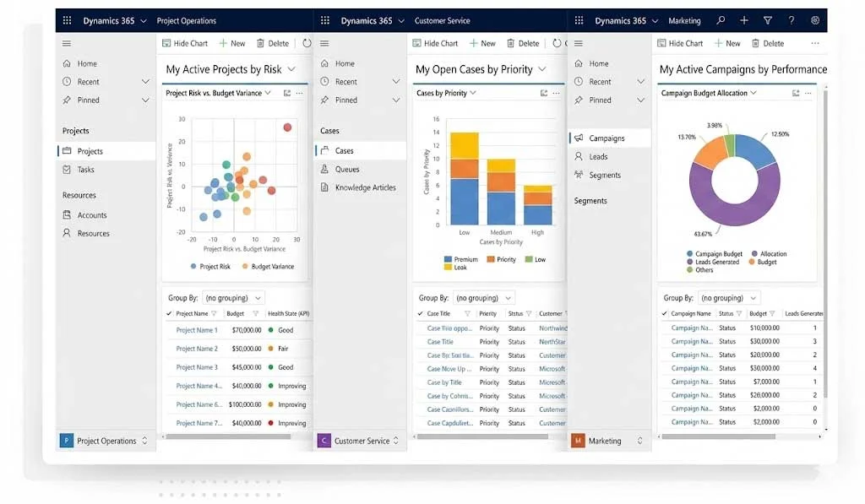Open the filter icon in the top bar
Viewport: 865px width, 504px height.
tap(767, 19)
